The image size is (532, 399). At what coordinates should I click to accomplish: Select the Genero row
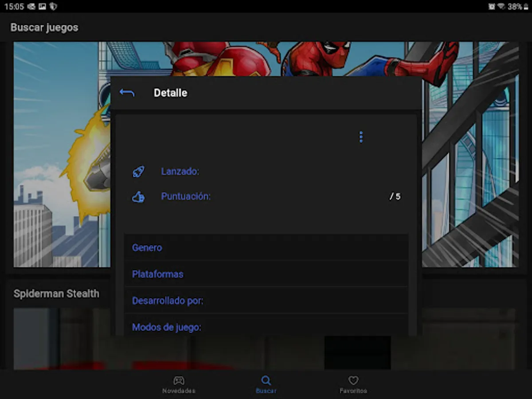pyautogui.click(x=266, y=247)
